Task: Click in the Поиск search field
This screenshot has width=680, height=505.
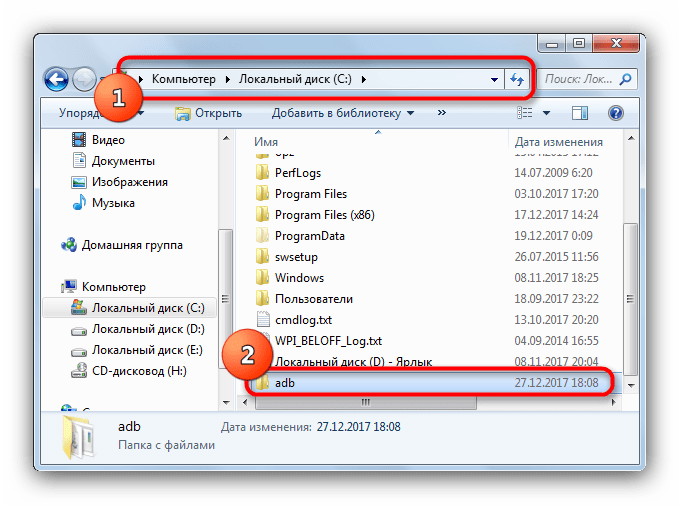Action: [x=578, y=79]
